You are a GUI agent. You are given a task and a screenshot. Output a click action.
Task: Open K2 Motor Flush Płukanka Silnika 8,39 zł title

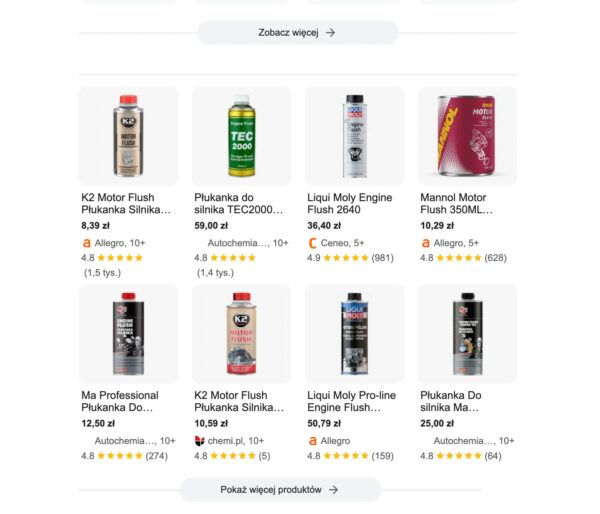pyautogui.click(x=126, y=204)
